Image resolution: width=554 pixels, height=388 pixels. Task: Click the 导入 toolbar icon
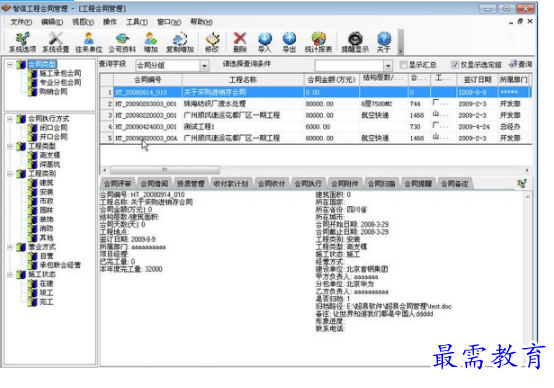265,42
